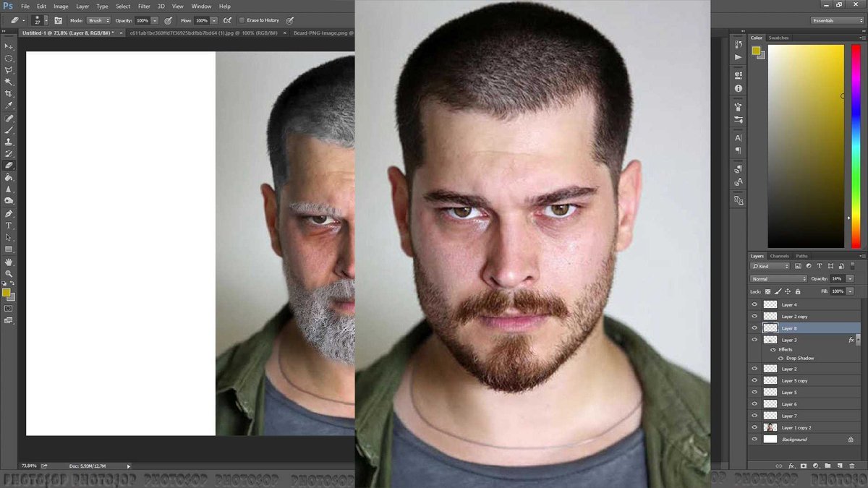Select the Brush tool
The height and width of the screenshot is (488, 868).
pyautogui.click(x=9, y=130)
